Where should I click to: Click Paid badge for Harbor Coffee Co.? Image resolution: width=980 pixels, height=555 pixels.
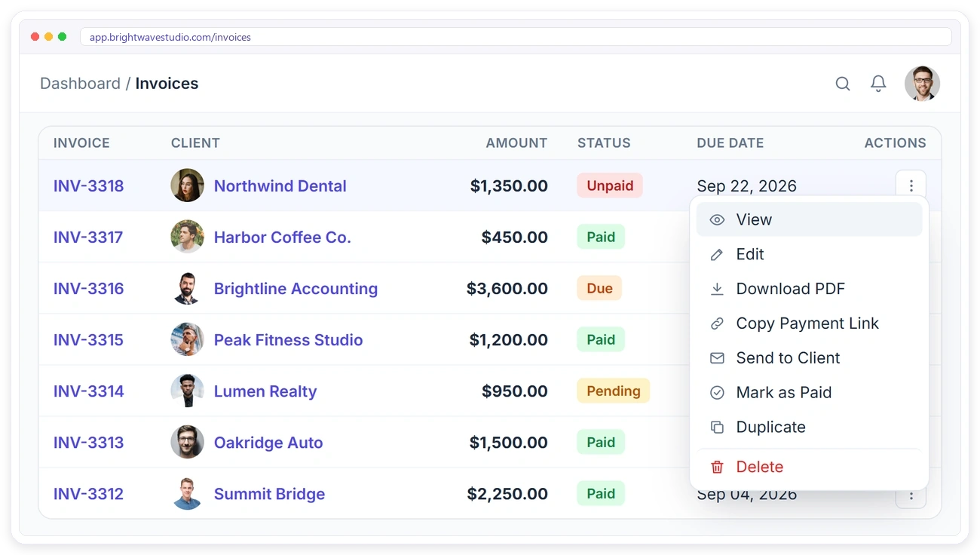point(601,237)
